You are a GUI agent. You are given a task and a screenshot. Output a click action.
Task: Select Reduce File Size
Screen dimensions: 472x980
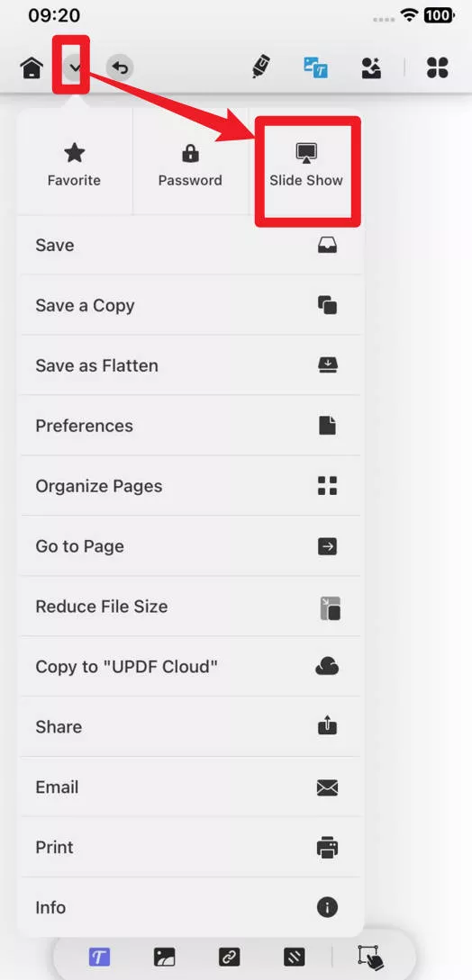(x=190, y=607)
